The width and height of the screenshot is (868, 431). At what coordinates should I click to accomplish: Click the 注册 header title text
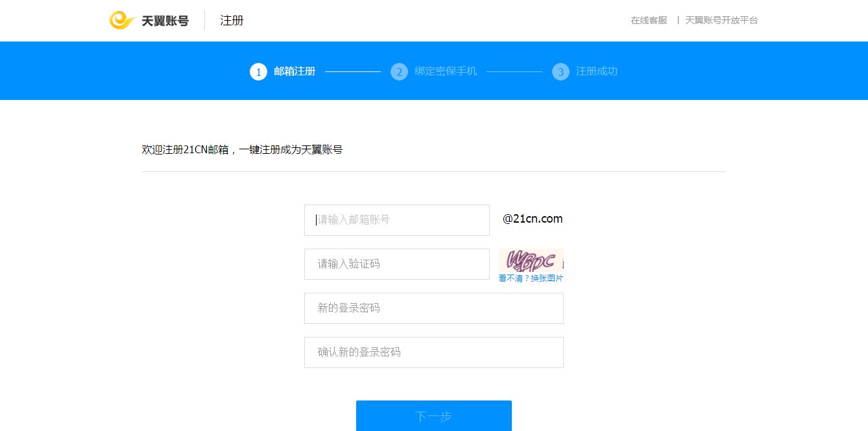click(x=232, y=20)
